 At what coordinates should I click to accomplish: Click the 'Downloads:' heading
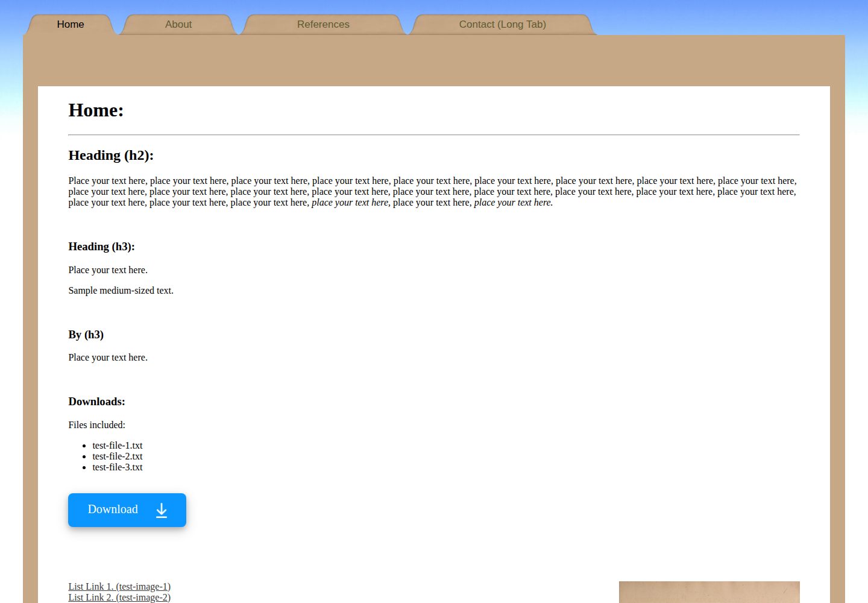point(96,402)
